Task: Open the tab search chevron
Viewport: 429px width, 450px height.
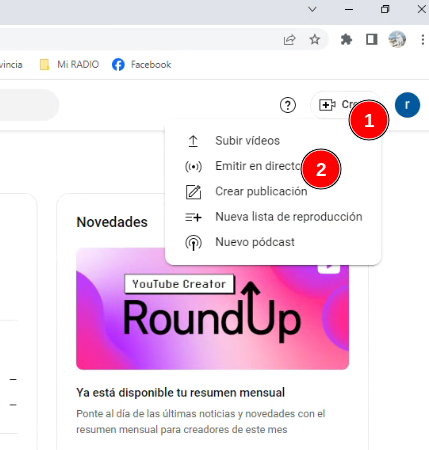Action: pos(312,9)
